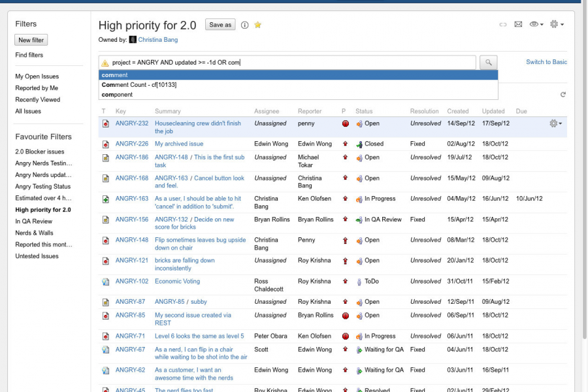Click the Switch to Basic link
The image size is (588, 392).
(546, 62)
